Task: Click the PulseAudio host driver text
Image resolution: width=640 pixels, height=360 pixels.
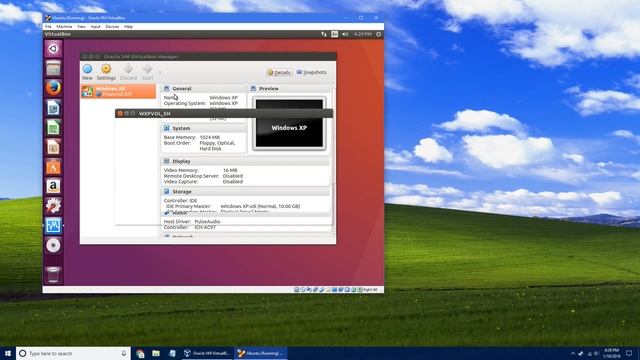Action: pos(207,221)
